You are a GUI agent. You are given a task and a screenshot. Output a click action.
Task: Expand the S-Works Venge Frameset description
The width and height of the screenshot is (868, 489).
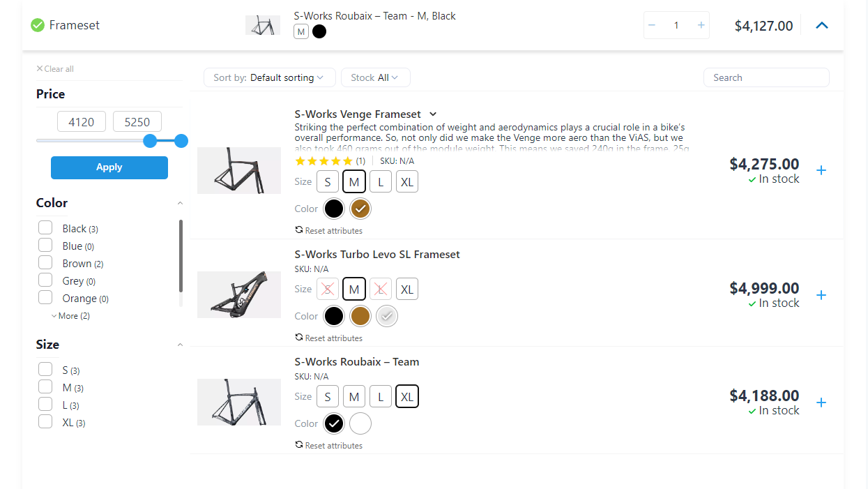point(433,114)
